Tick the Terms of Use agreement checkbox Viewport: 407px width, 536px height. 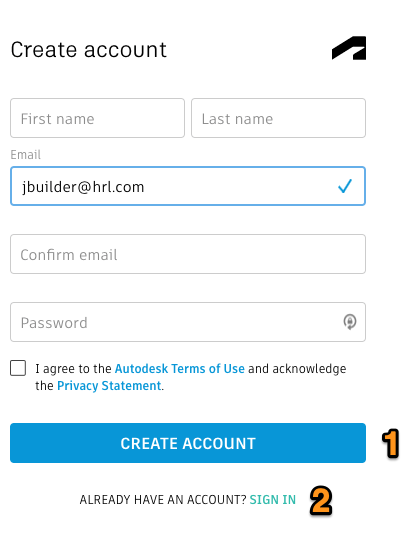[18, 368]
